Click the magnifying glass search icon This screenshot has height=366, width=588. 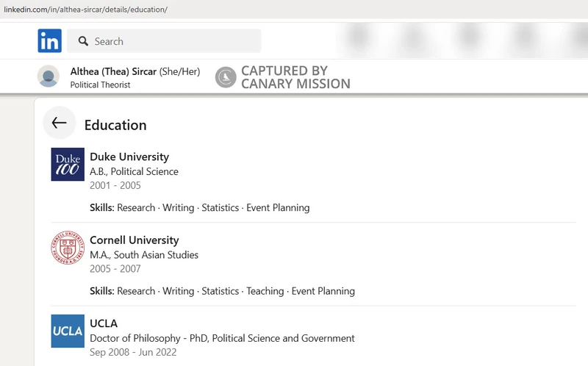pos(83,41)
